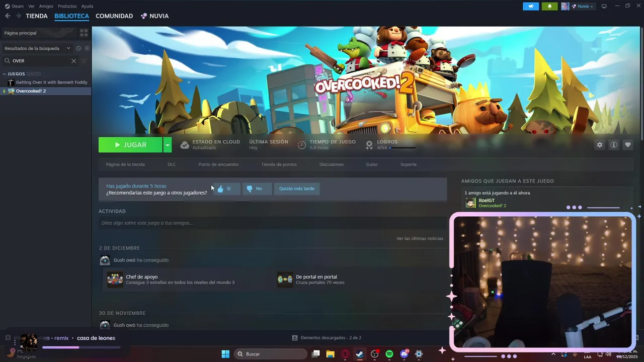Open Punto de encuentro link

pos(218,164)
